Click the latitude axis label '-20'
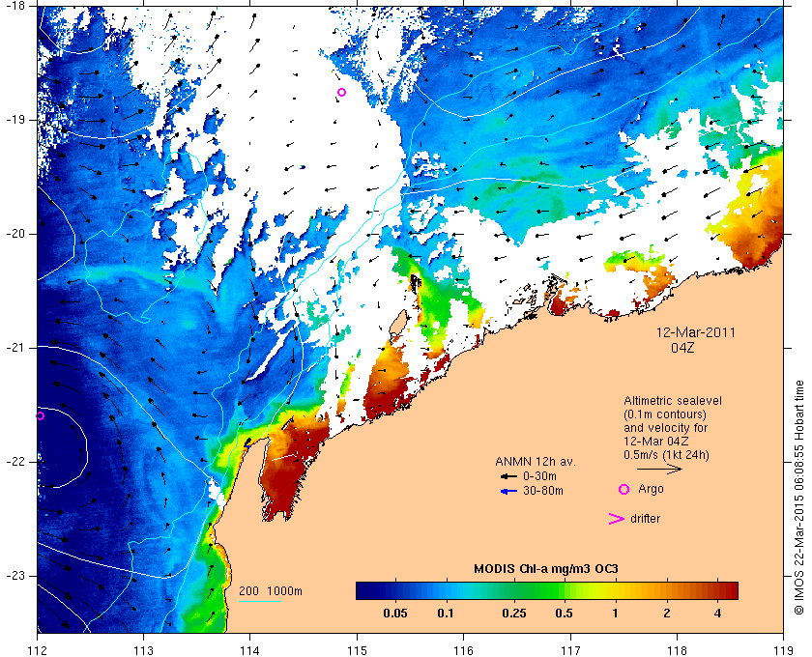Viewport: 812px width, 657px height. (x=14, y=234)
